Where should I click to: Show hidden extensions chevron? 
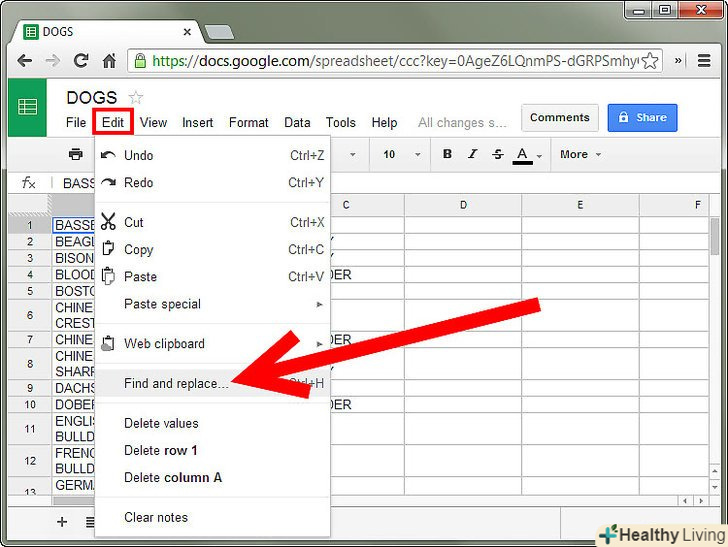click(678, 60)
